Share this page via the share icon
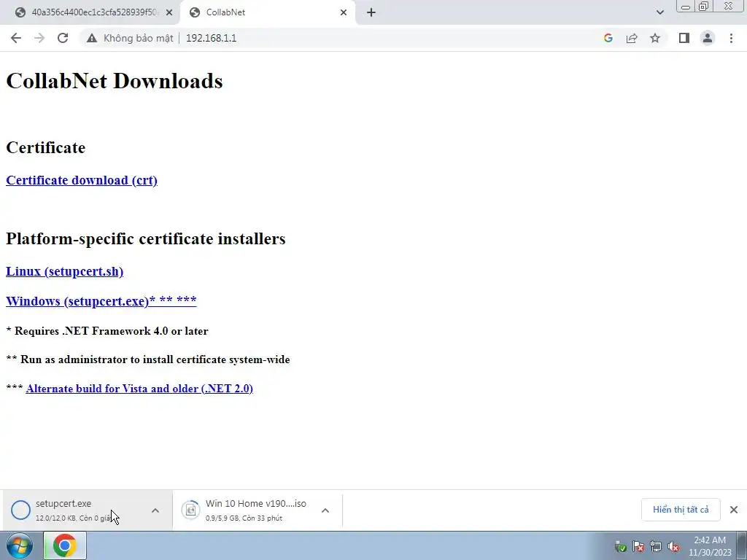The height and width of the screenshot is (560, 747). click(632, 38)
